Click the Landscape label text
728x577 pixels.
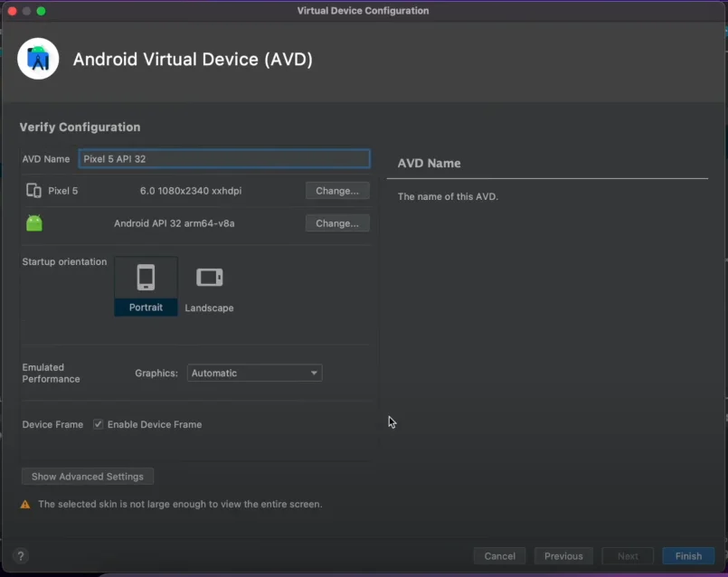(x=209, y=308)
